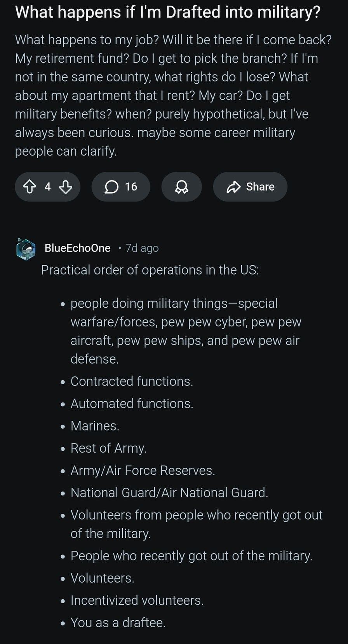Tap the downward arrow inside the vote pill
The width and height of the screenshot is (348, 644).
(x=65, y=187)
